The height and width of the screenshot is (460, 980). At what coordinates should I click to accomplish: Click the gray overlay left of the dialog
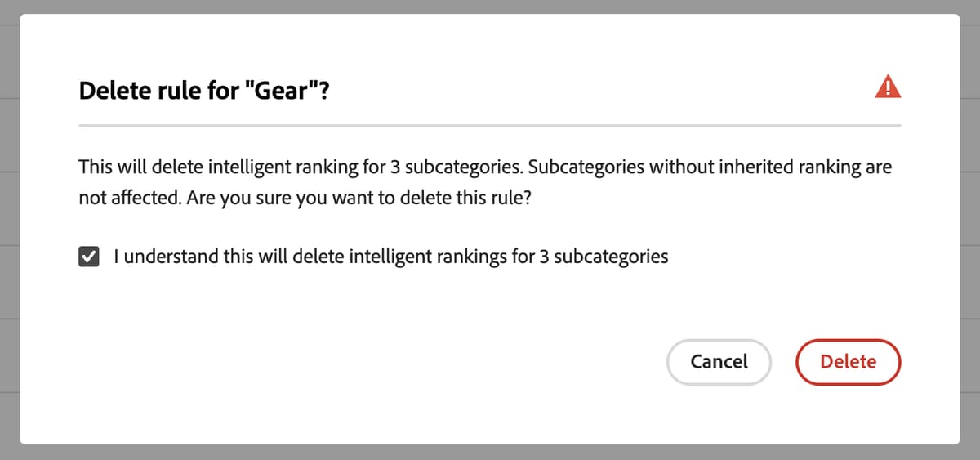[9, 229]
